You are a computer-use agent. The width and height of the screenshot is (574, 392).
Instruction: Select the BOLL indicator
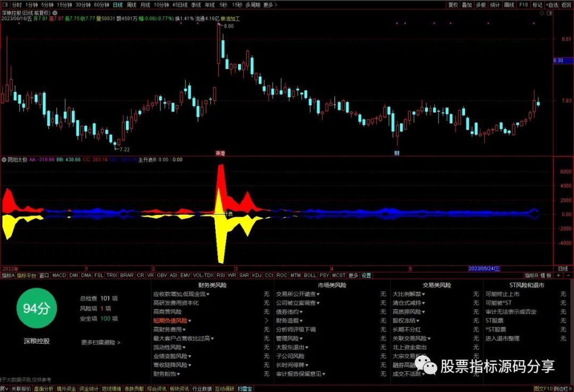tap(310, 275)
